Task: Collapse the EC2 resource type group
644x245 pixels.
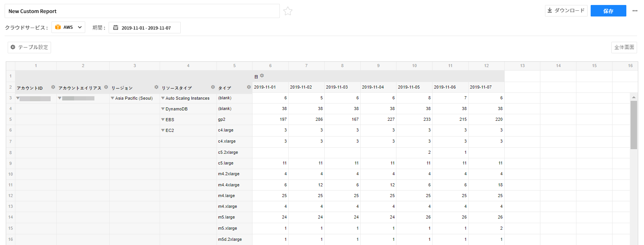Action: point(163,130)
